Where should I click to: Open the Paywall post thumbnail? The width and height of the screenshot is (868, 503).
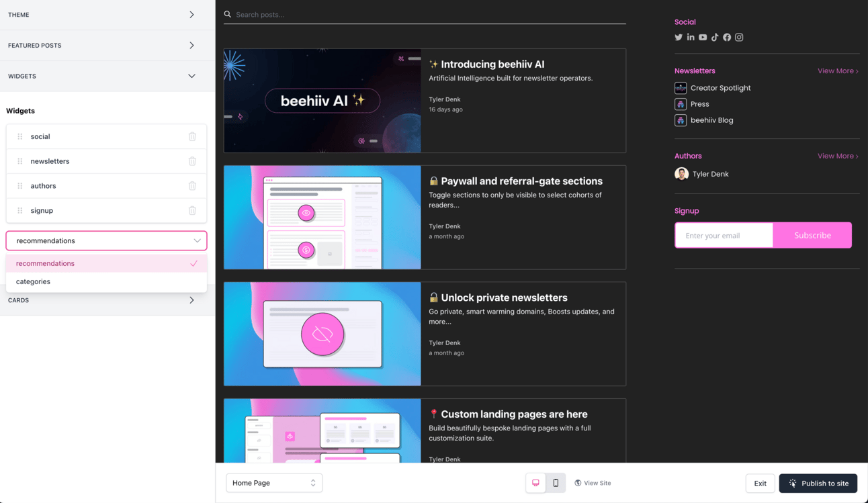pos(322,218)
